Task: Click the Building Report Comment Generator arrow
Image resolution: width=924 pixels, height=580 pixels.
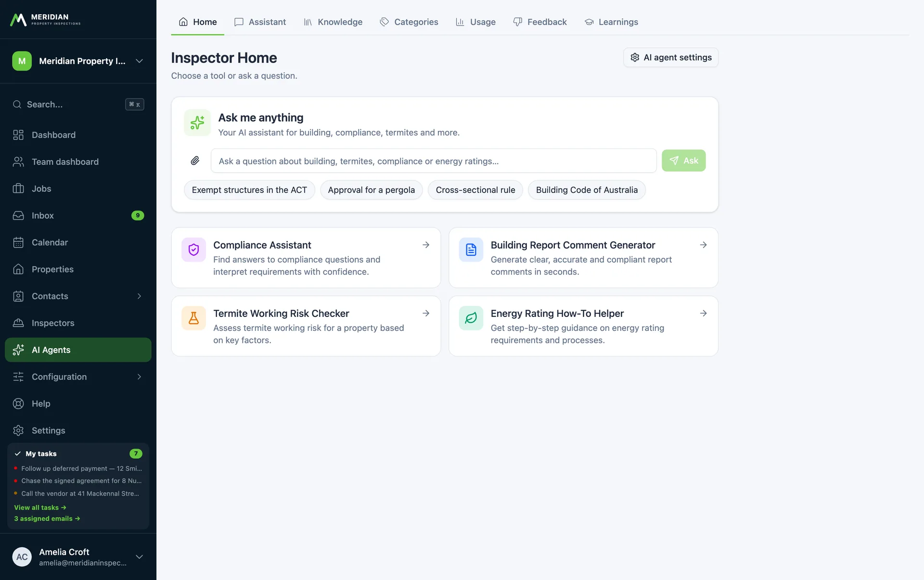Action: click(703, 245)
